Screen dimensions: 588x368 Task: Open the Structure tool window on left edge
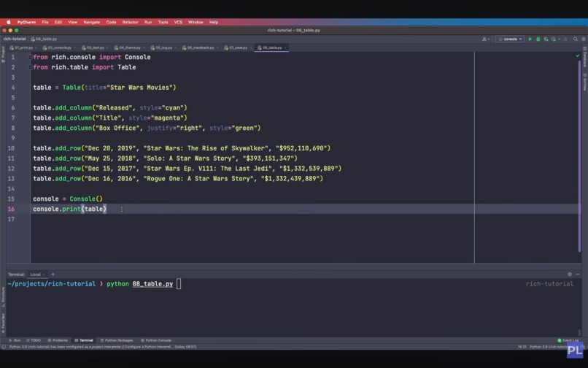[3, 297]
